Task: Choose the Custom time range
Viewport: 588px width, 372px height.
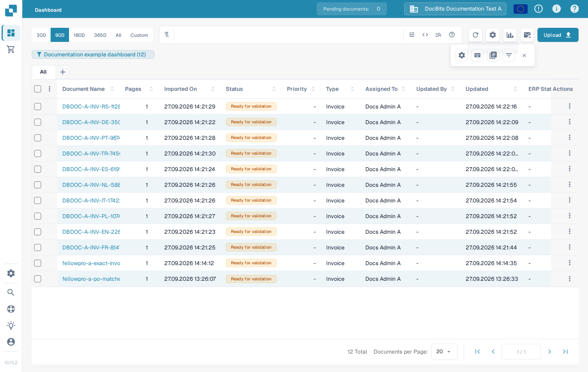Action: point(139,35)
